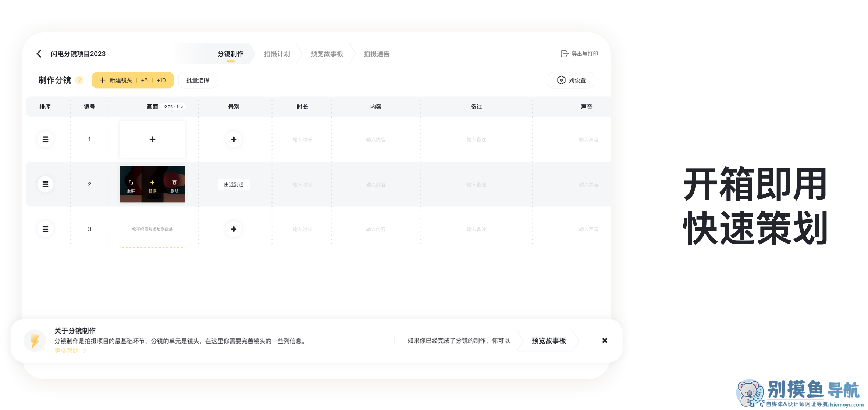Add 景别 for shot 1 via plus icon
Screen dimensions: 868x410
tap(234, 139)
